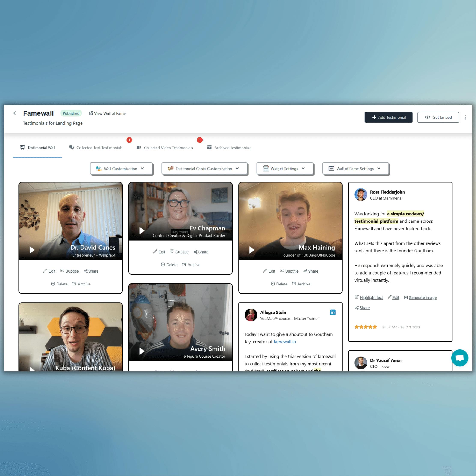Click the play icon on Ev Chapman video
The height and width of the screenshot is (476, 476).
click(140, 230)
